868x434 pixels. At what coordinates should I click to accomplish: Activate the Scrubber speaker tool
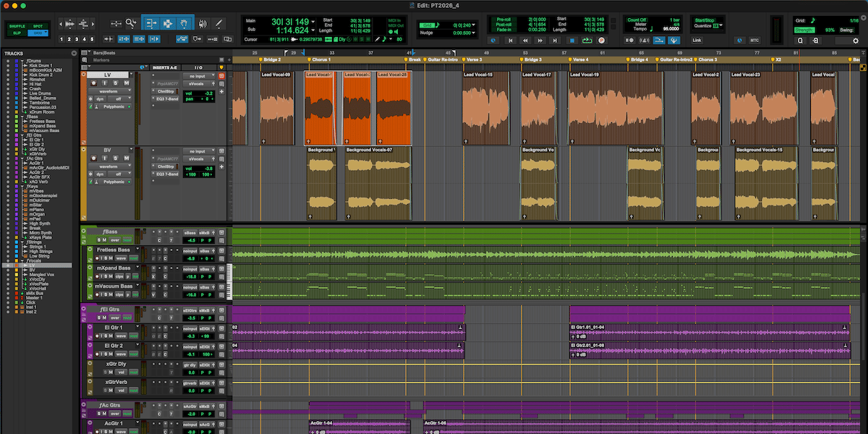pos(202,23)
